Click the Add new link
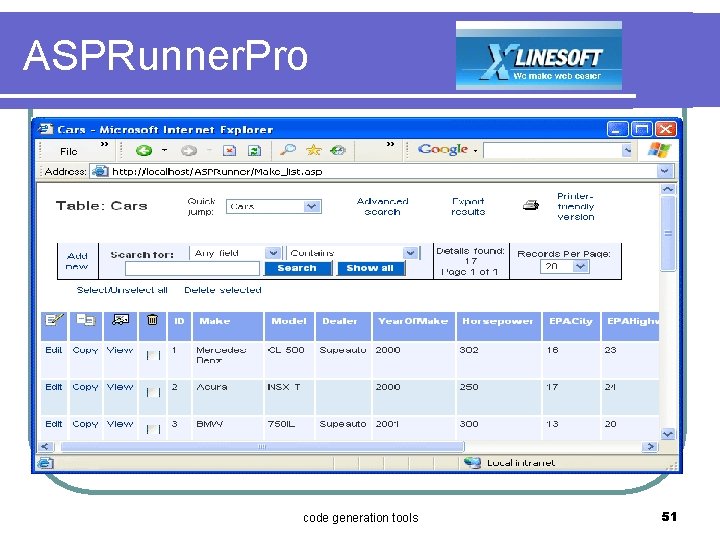 tap(77, 261)
